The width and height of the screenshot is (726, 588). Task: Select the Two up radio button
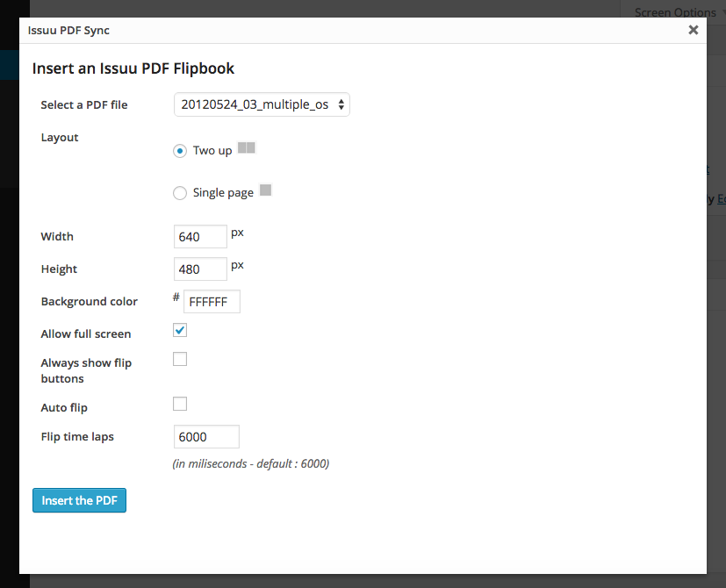pyautogui.click(x=180, y=151)
